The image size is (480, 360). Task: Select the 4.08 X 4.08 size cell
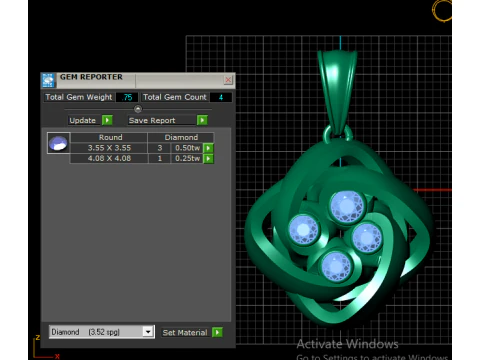click(109, 158)
